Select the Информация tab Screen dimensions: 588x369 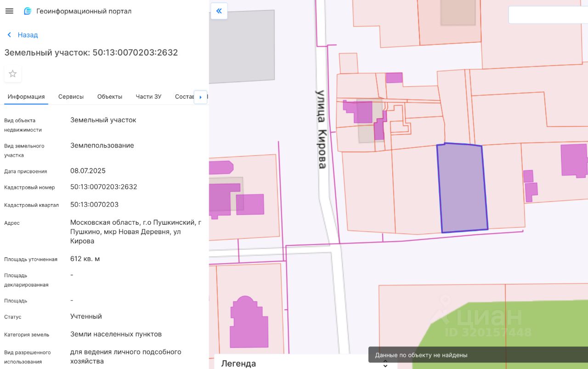(26, 97)
